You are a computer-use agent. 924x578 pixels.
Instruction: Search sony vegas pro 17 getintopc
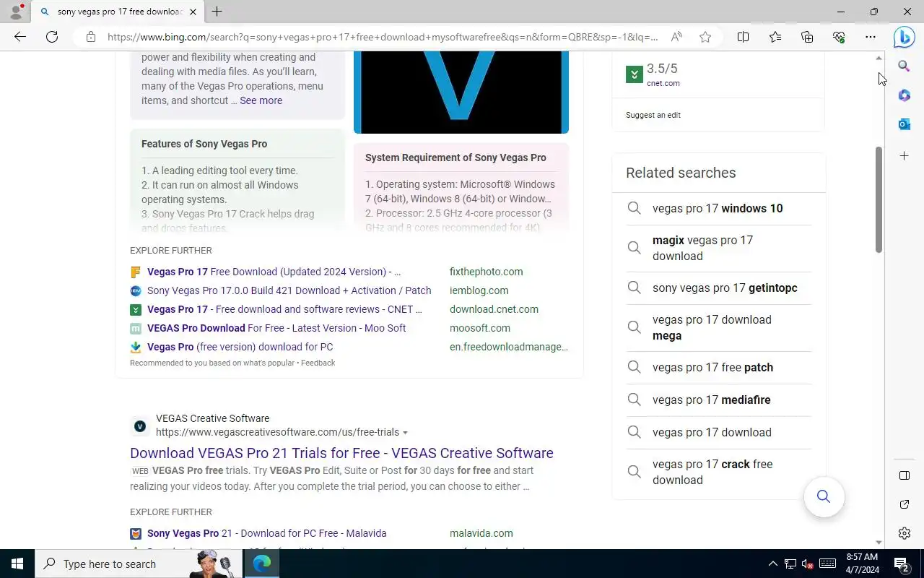(718, 288)
